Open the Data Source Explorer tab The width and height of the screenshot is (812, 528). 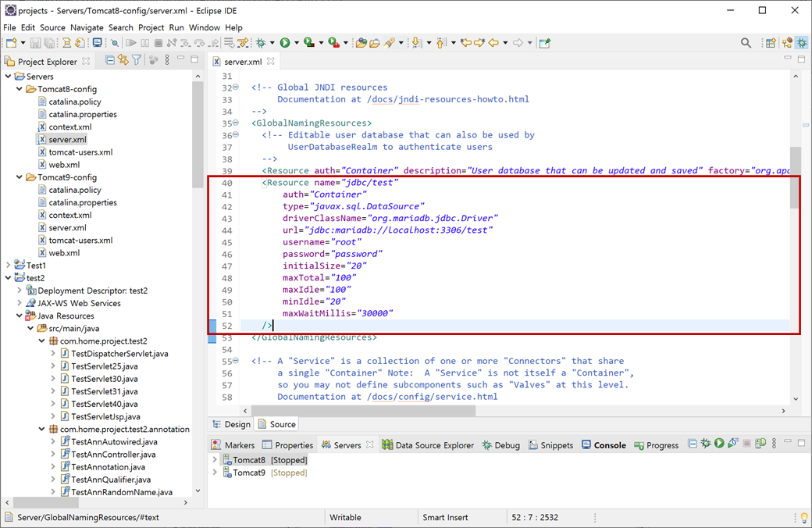click(x=428, y=445)
